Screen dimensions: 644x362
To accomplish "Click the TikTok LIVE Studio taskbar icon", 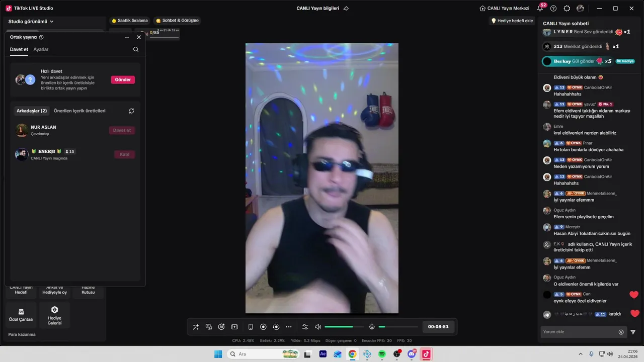I will click(426, 354).
